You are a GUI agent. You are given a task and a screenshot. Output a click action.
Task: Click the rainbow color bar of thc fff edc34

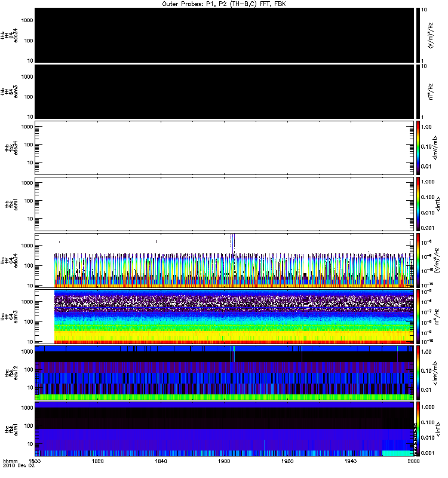coord(418,261)
